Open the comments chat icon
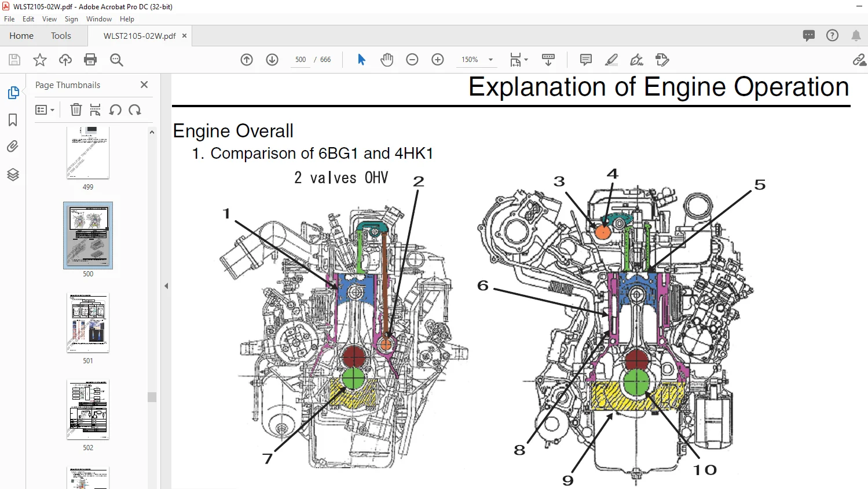This screenshot has height=489, width=868. (809, 35)
